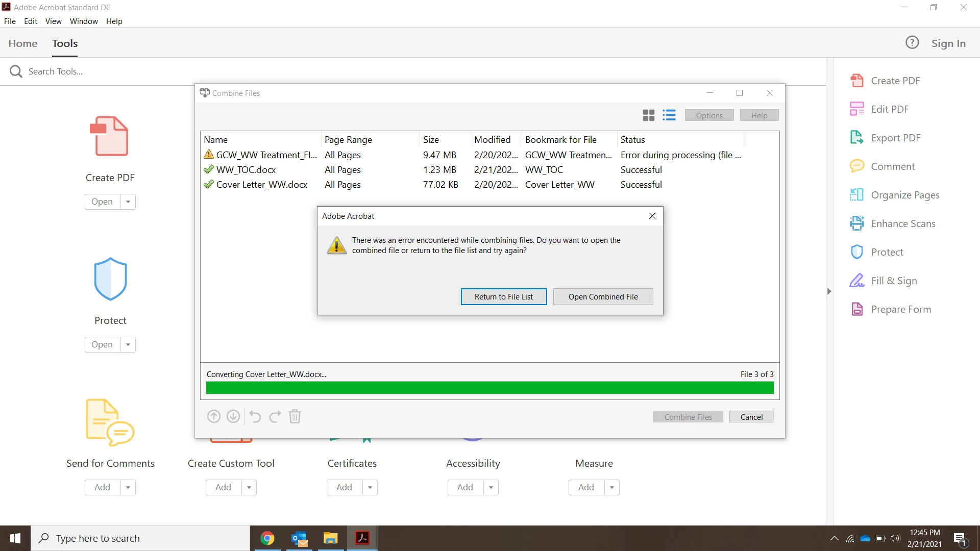Click Return to File List button
The height and width of the screenshot is (551, 980).
[x=503, y=296]
